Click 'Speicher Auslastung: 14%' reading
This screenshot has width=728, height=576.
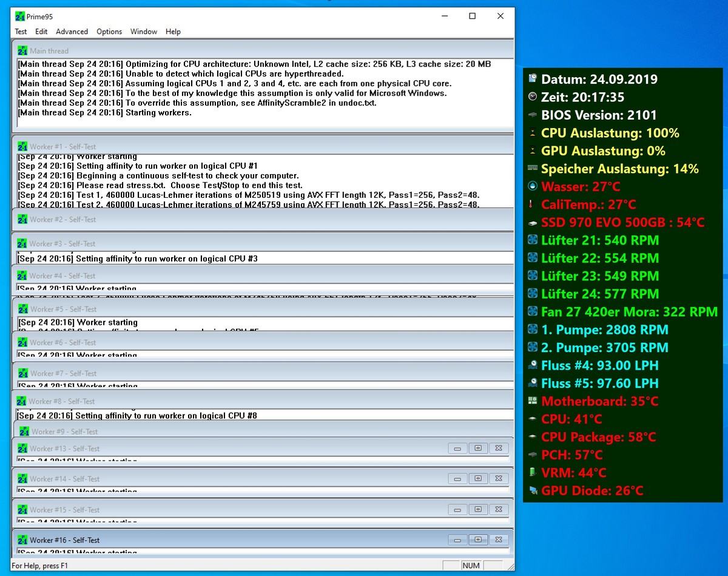click(620, 169)
